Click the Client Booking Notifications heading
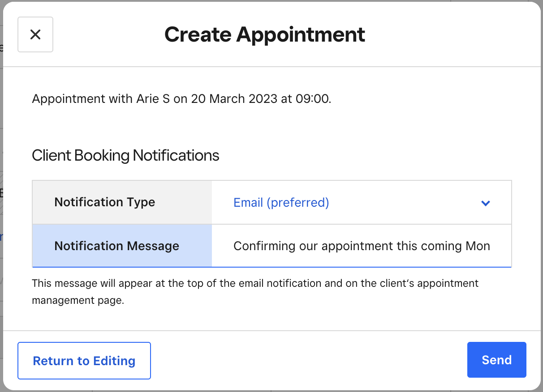The width and height of the screenshot is (543, 392). 125,155
